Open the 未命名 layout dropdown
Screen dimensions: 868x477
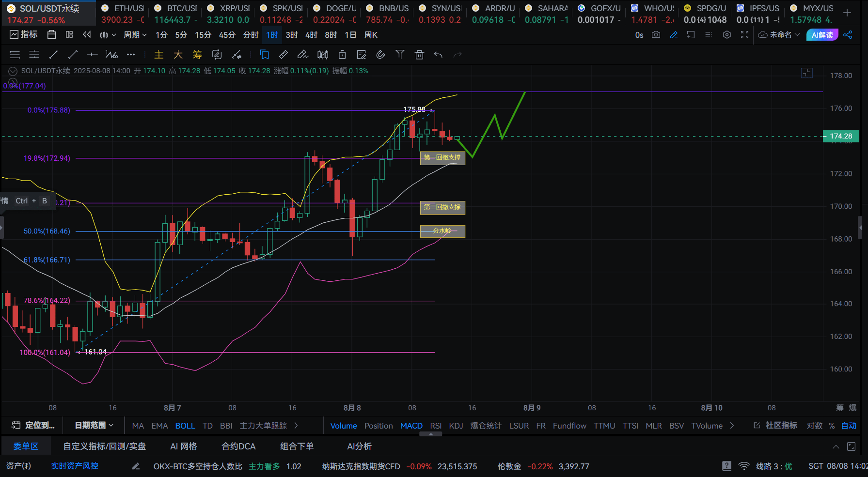point(779,35)
